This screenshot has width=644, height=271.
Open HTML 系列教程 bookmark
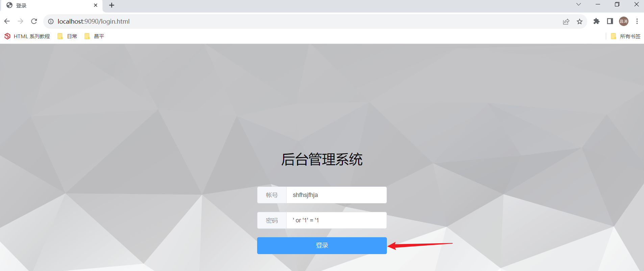(27, 36)
